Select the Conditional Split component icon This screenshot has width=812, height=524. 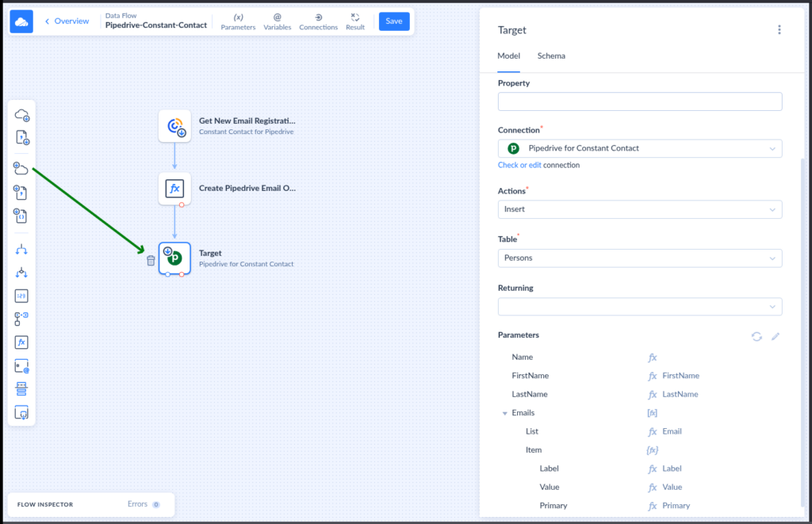pyautogui.click(x=21, y=273)
